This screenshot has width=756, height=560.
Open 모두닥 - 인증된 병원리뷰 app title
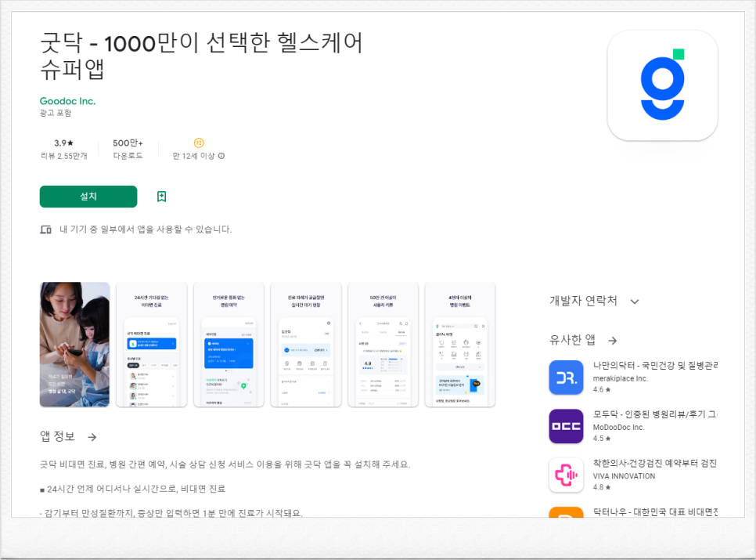[x=655, y=414]
